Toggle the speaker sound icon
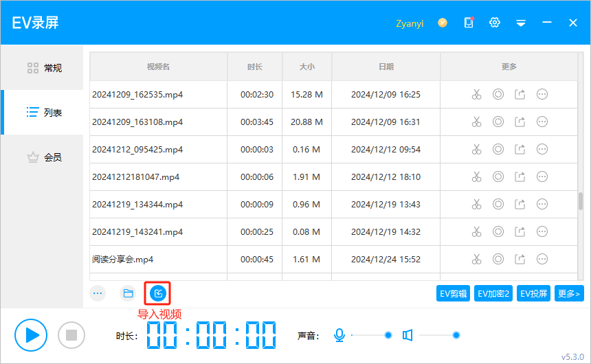The image size is (591, 364). pos(408,335)
